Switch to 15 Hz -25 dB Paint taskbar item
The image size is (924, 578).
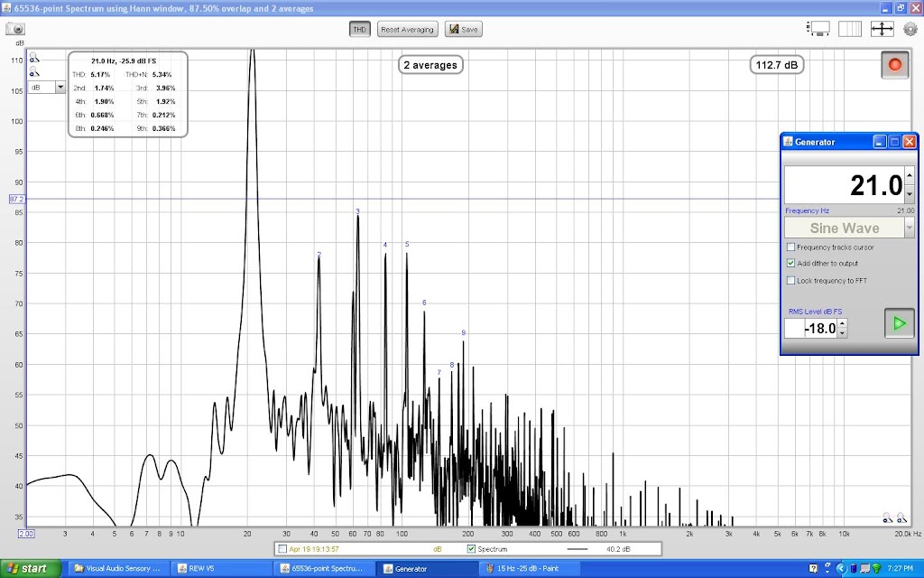531,569
